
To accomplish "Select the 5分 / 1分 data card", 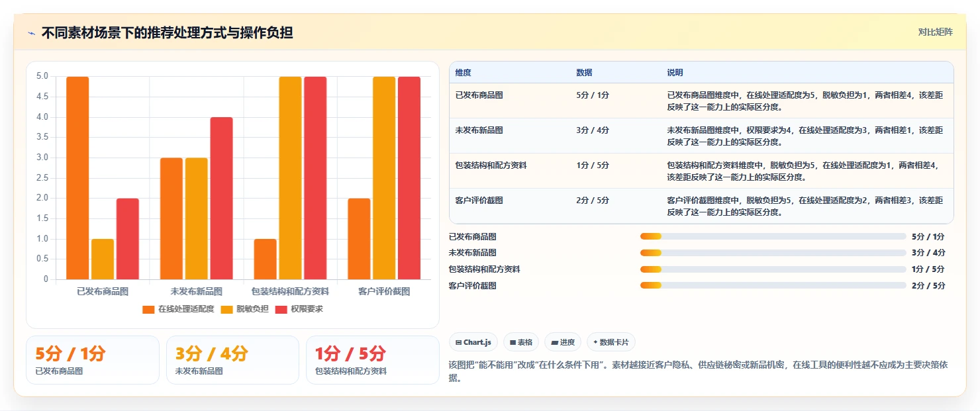I will [x=93, y=360].
